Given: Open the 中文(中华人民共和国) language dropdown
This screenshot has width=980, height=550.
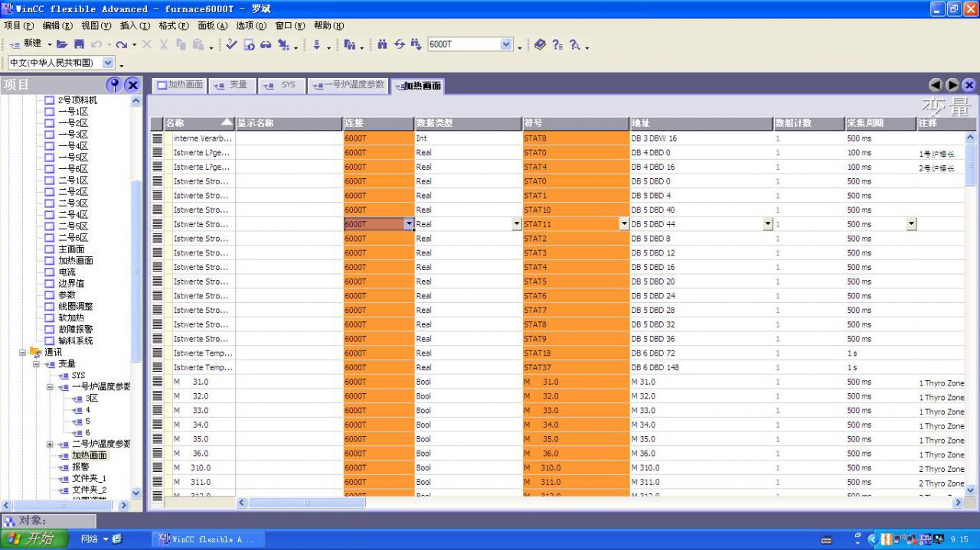Looking at the screenshot, I should pos(108,63).
